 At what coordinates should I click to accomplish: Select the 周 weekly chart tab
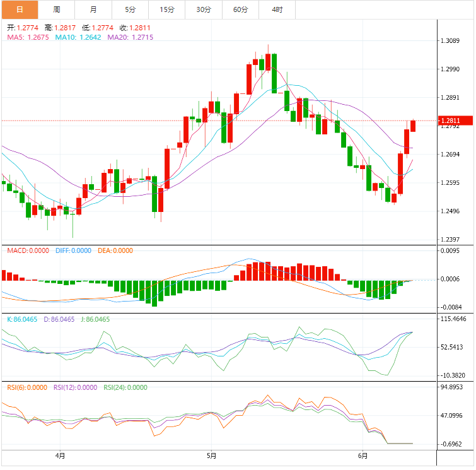[57, 9]
